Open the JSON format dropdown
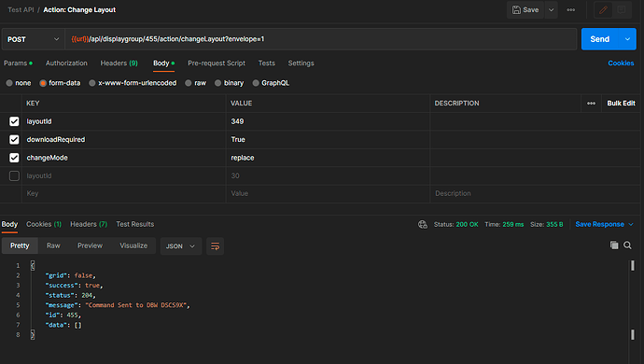Viewport: 644px width, 364px height. [180, 246]
